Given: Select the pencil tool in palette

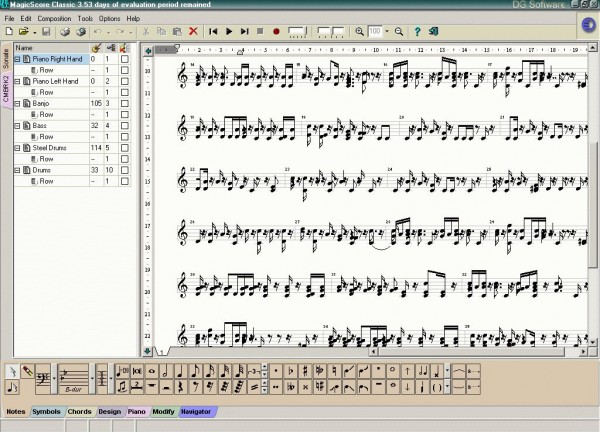Looking at the screenshot, I should [x=27, y=371].
